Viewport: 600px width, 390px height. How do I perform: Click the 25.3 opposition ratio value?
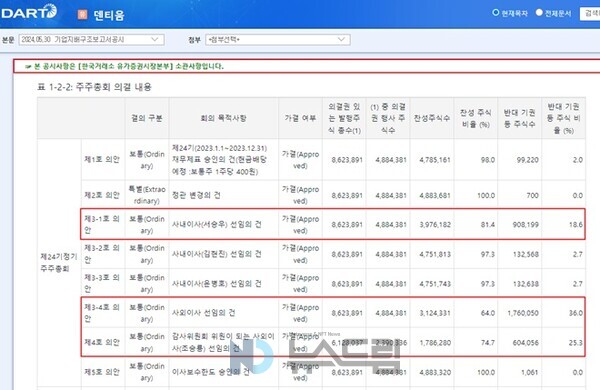tap(576, 343)
